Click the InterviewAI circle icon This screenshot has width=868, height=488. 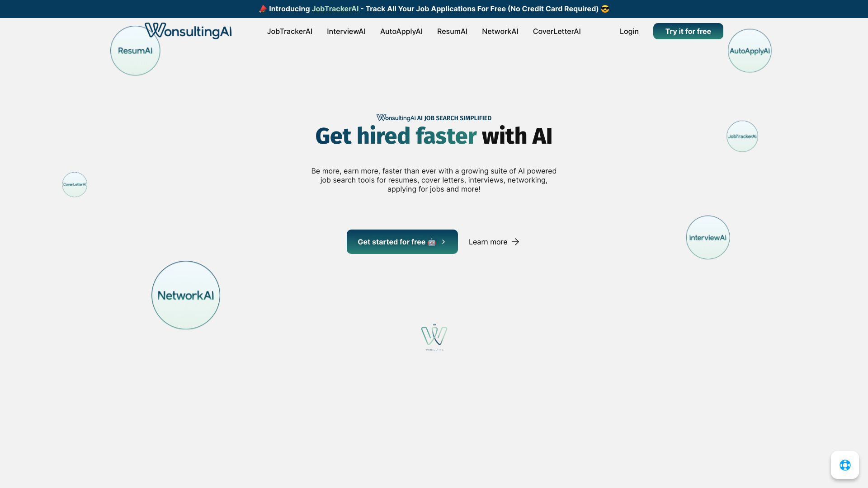coord(708,237)
